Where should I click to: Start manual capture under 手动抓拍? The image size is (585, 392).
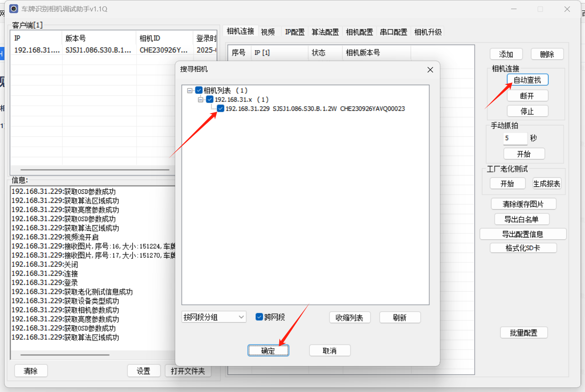pos(524,154)
